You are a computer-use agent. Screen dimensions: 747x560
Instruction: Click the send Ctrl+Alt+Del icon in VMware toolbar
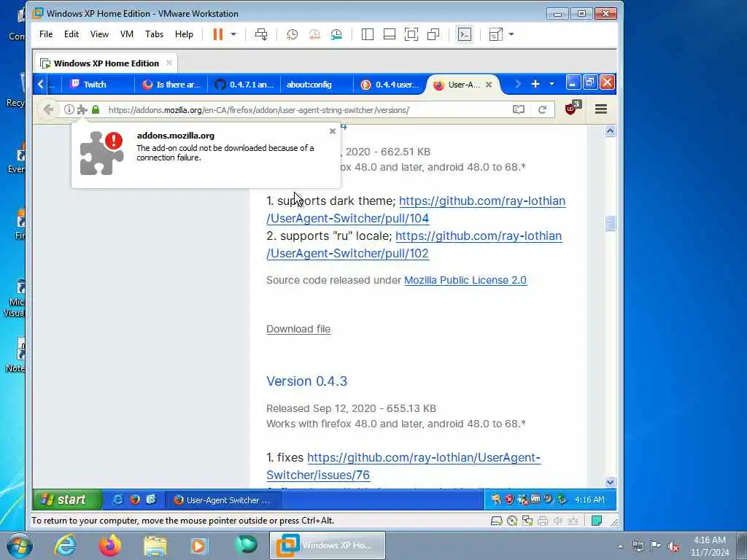click(x=261, y=34)
